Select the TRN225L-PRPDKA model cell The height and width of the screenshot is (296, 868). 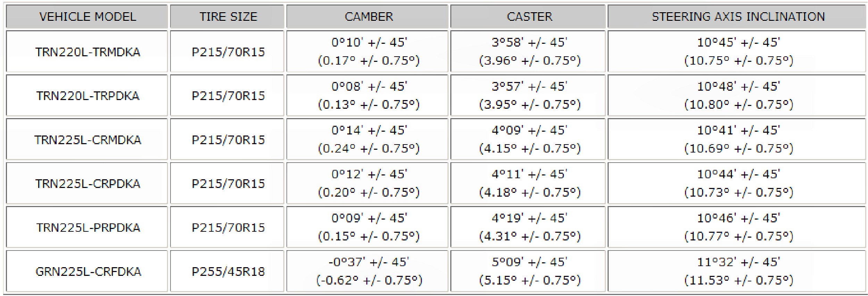coord(87,228)
